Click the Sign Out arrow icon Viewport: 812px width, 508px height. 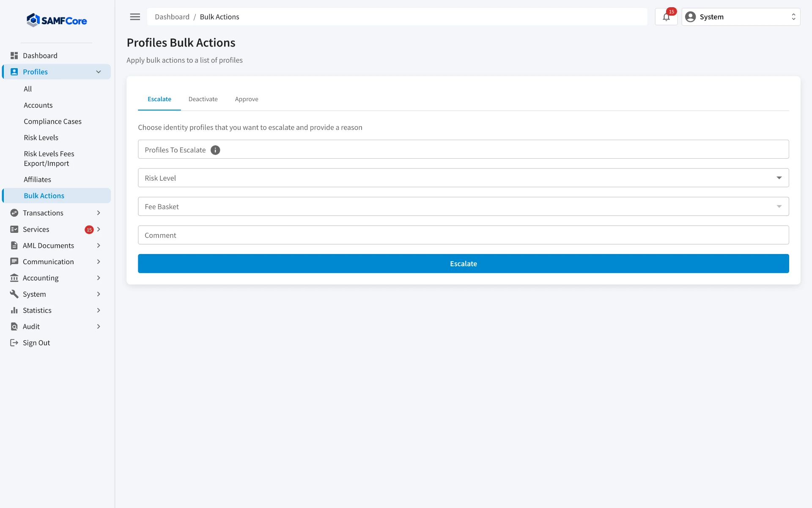[x=14, y=343]
